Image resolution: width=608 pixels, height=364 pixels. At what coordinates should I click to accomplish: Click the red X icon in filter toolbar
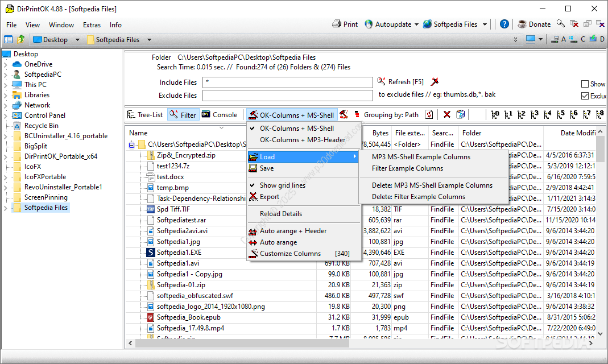coord(447,115)
